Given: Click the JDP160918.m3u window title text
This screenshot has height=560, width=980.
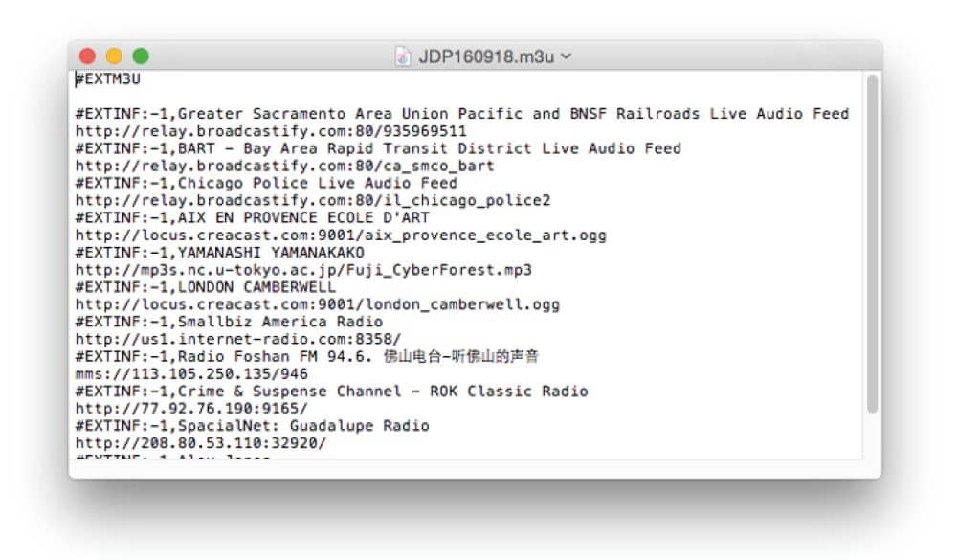Looking at the screenshot, I should click(x=486, y=56).
